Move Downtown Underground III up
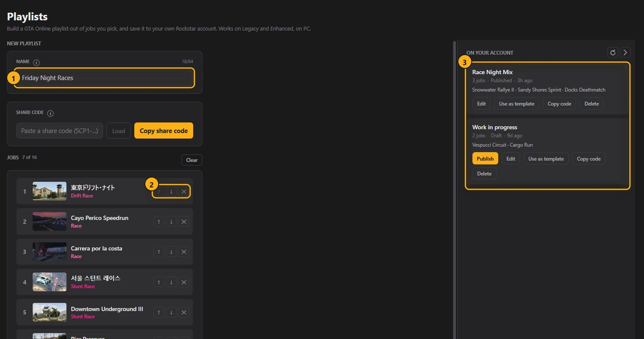 pos(159,312)
